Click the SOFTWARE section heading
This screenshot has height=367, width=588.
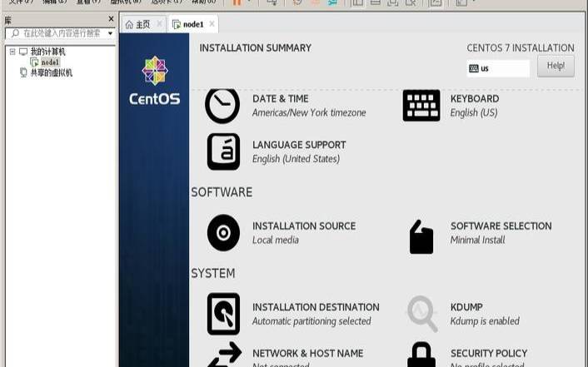[222, 192]
